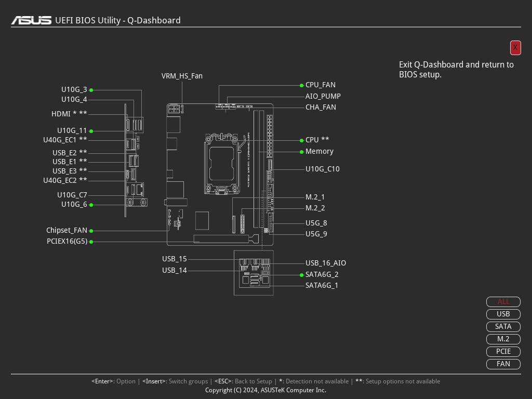
Task: Select the M.2_1 slot label
Action: [x=315, y=197]
